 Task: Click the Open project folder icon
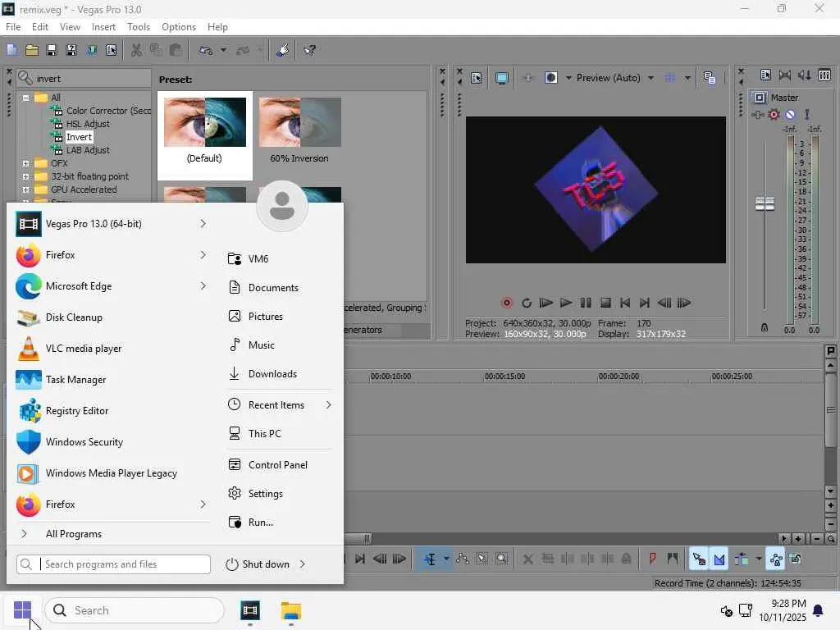[32, 50]
